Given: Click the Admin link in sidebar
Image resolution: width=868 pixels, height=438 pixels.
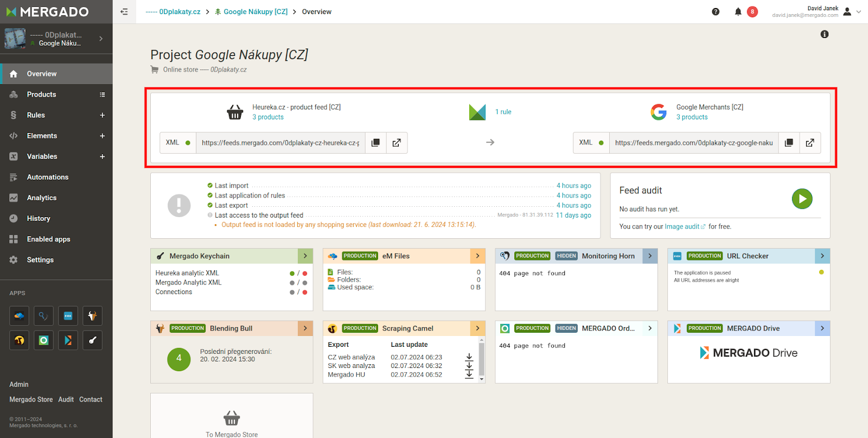Looking at the screenshot, I should 19,384.
